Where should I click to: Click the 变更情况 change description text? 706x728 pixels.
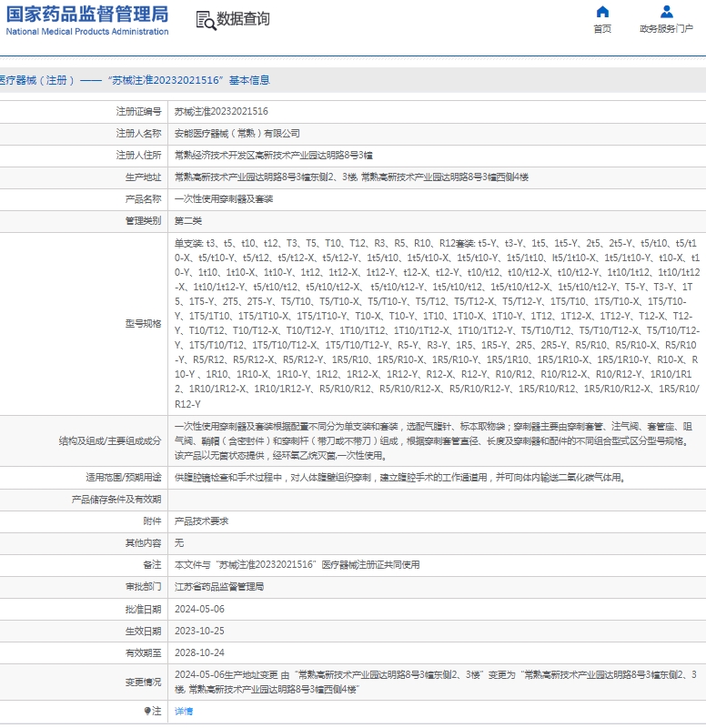point(436,682)
